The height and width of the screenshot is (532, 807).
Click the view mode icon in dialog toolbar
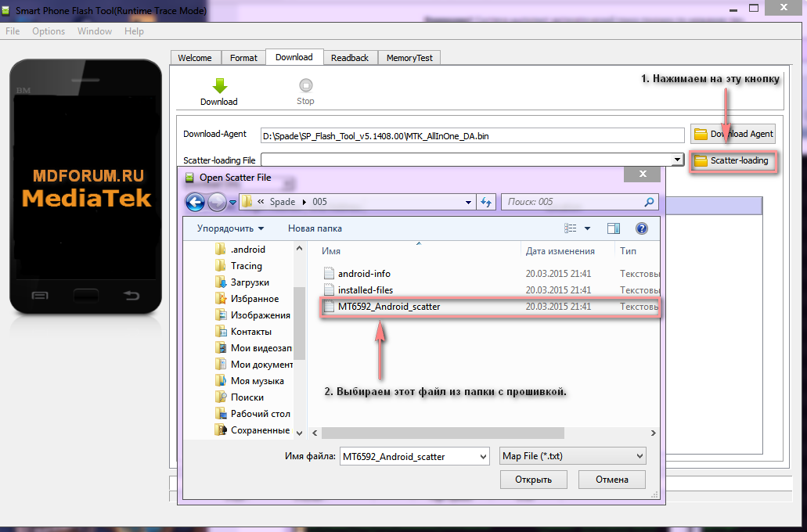(571, 228)
